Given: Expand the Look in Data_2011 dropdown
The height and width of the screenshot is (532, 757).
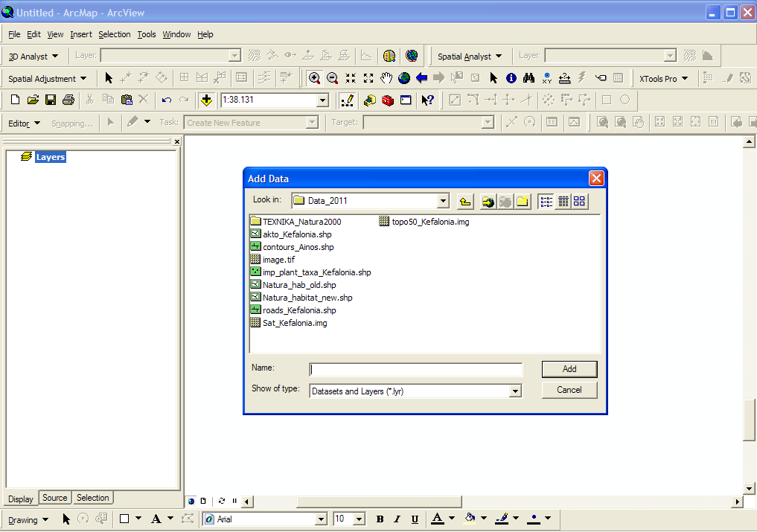Looking at the screenshot, I should pyautogui.click(x=443, y=201).
